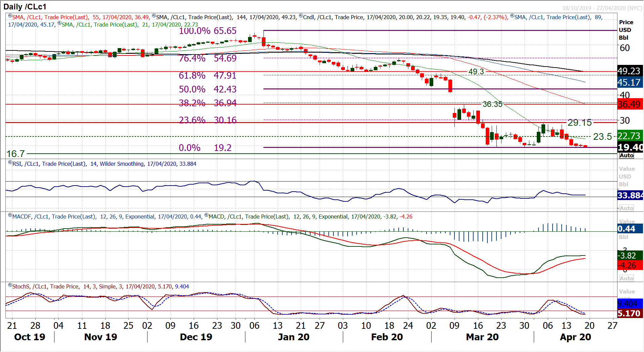Click the 9.404 stochastic value label

coord(630,304)
